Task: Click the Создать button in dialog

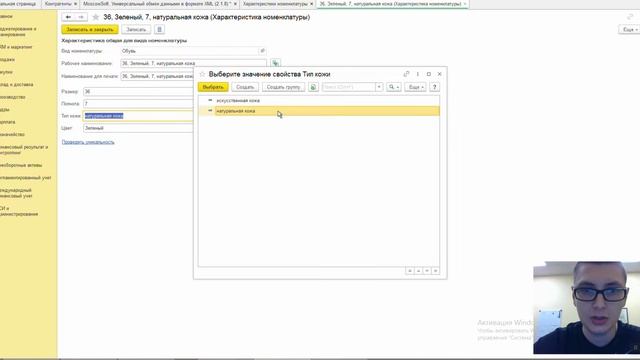Action: tap(245, 87)
